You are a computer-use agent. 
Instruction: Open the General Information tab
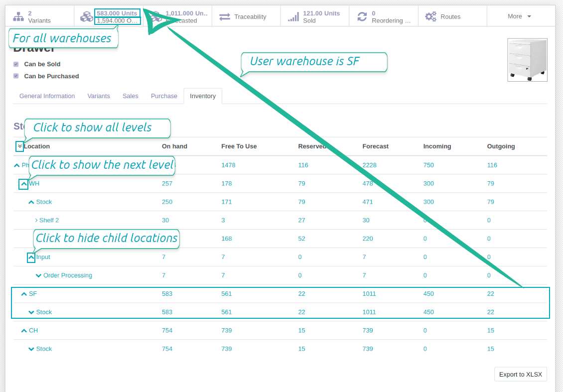47,96
